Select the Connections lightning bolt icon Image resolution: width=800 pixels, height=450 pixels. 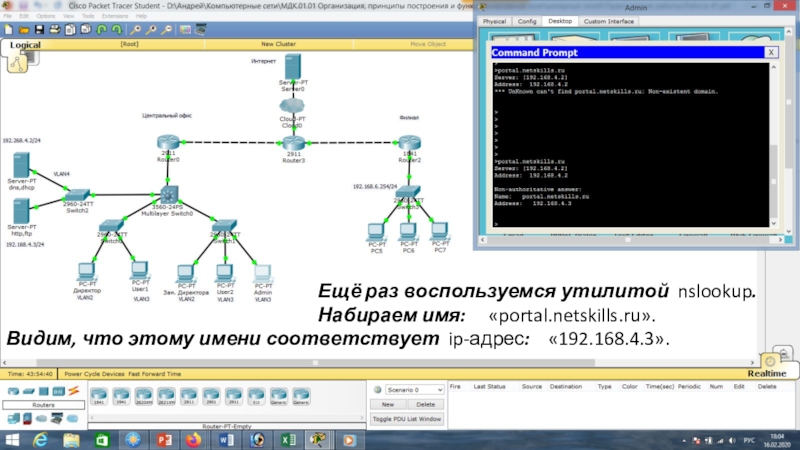click(74, 391)
